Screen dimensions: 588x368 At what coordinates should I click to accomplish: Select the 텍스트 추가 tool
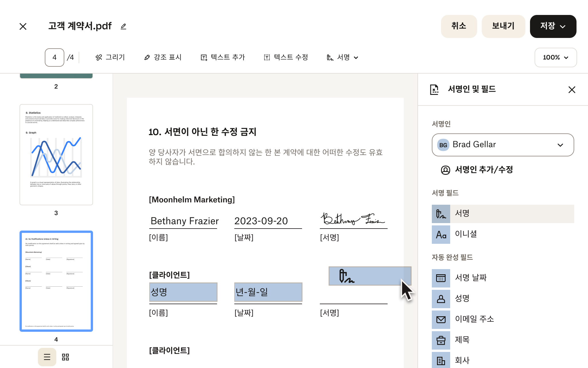pyautogui.click(x=223, y=57)
